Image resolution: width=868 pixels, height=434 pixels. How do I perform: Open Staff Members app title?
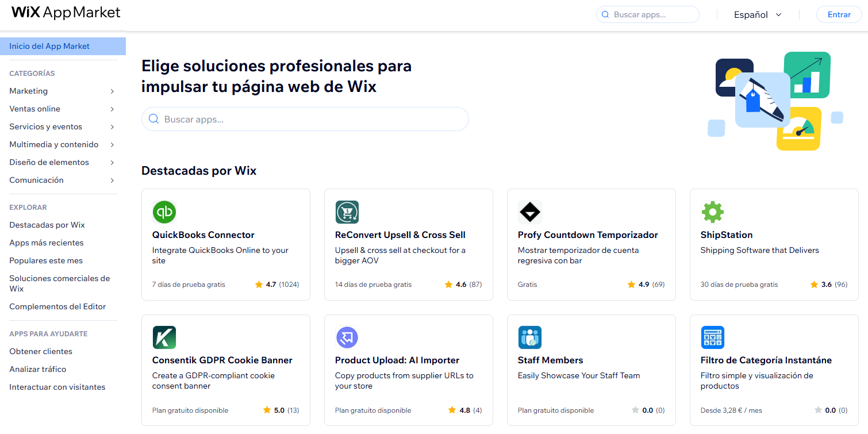pyautogui.click(x=551, y=360)
